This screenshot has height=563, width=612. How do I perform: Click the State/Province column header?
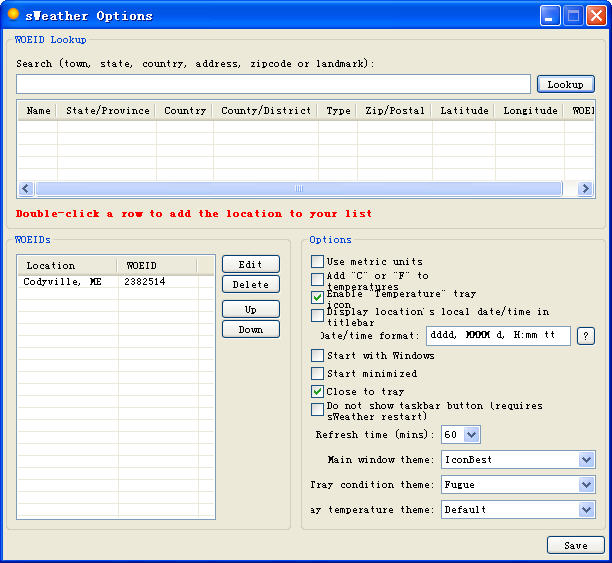(107, 111)
